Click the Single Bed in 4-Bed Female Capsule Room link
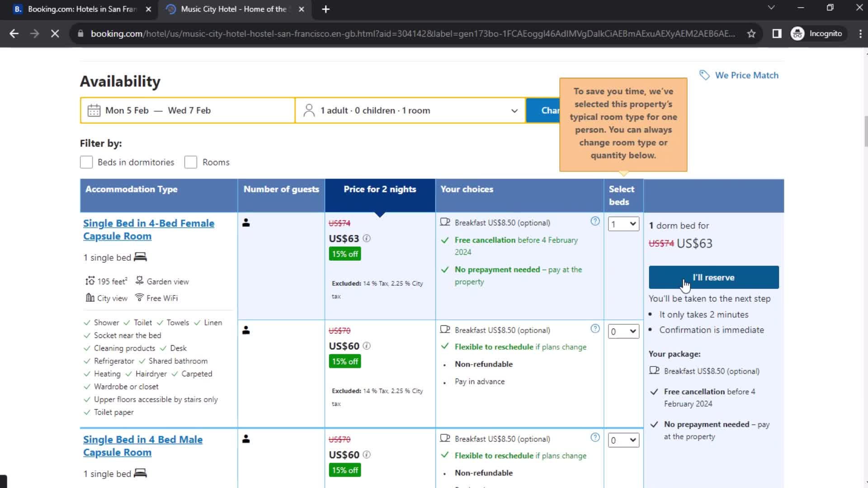The width and height of the screenshot is (868, 488). [148, 230]
